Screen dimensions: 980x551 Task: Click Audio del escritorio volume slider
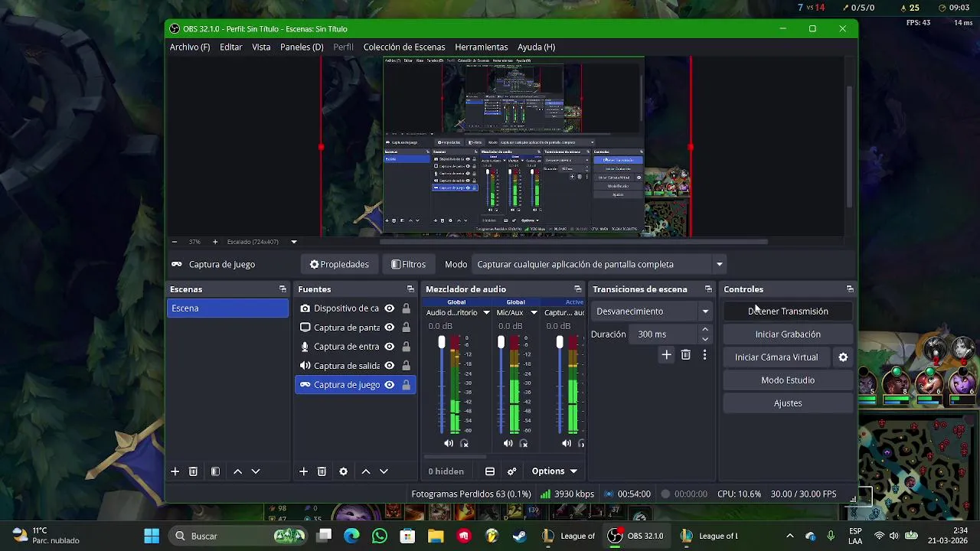pyautogui.click(x=442, y=385)
